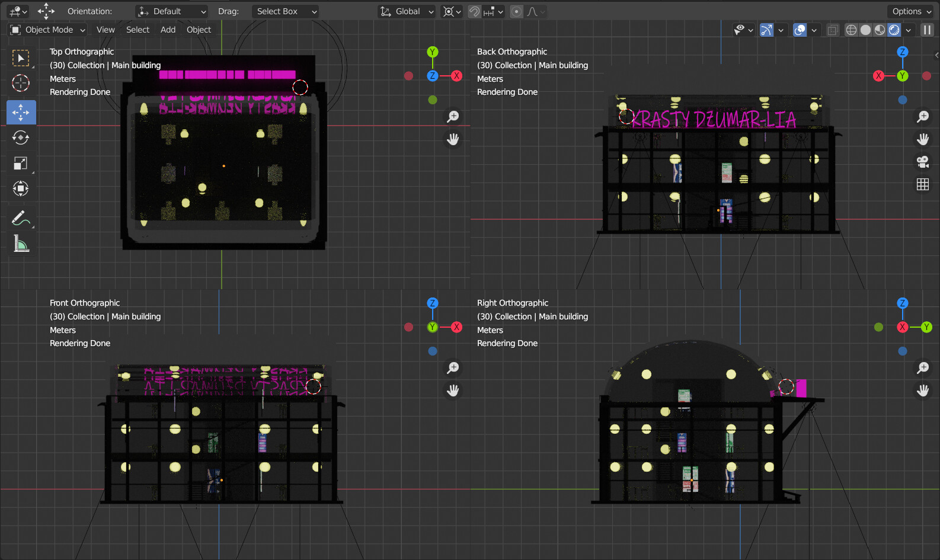Toggle viewport gizmos visibility
This screenshot has height=560, width=940.
point(766,30)
